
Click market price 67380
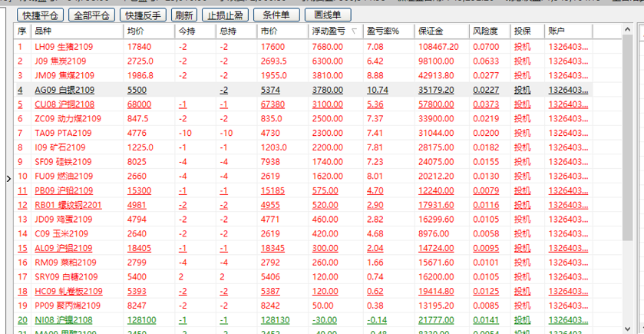(272, 104)
